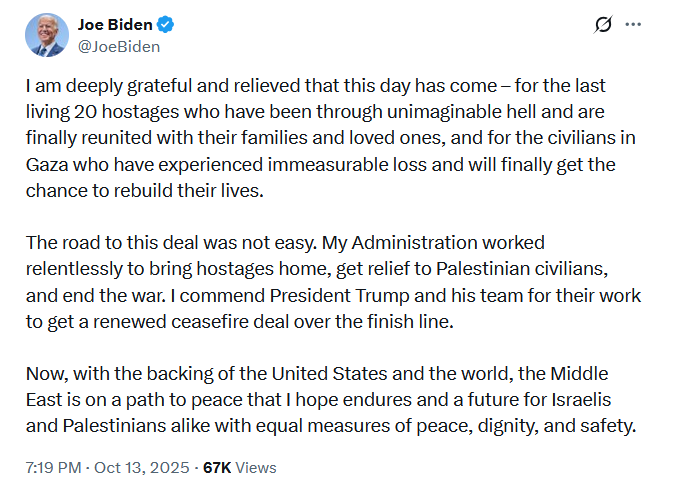This screenshot has height=491, width=676.
Task: Open the @JoeBiden handle link
Action: (118, 46)
